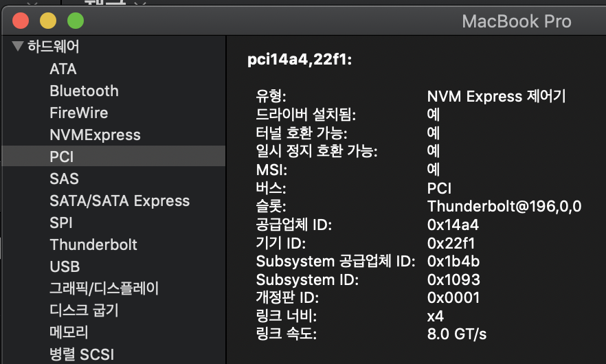Click the Subsystem vendor value 0x1b4b
The width and height of the screenshot is (606, 364).
click(x=453, y=262)
